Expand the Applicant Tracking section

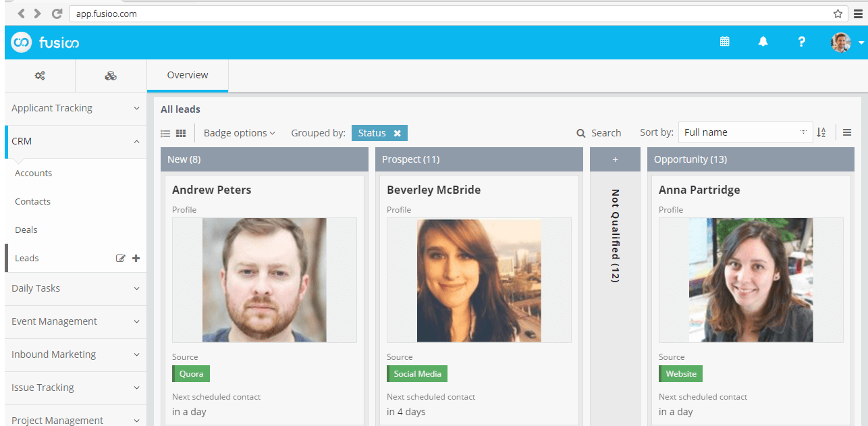tap(75, 108)
